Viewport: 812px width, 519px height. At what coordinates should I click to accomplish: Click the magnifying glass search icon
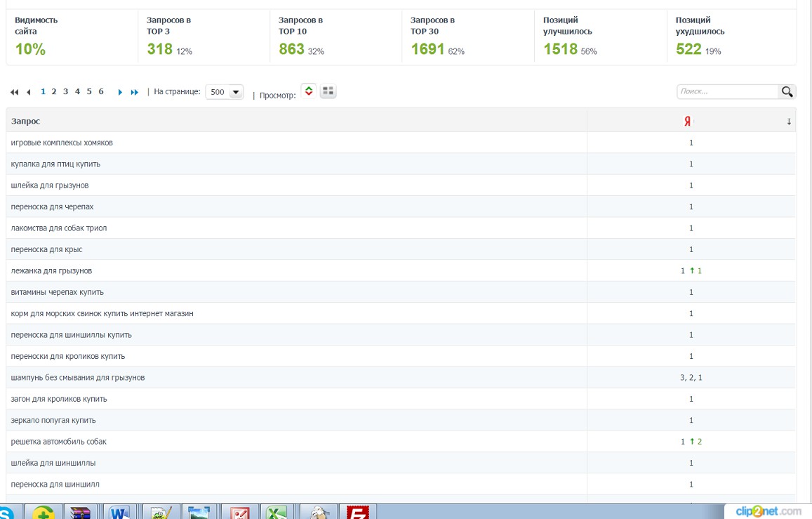pos(787,92)
